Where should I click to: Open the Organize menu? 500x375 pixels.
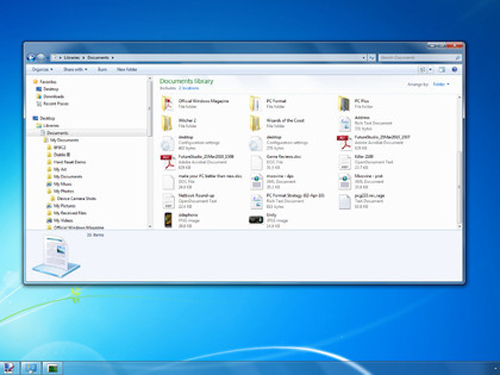coord(42,69)
